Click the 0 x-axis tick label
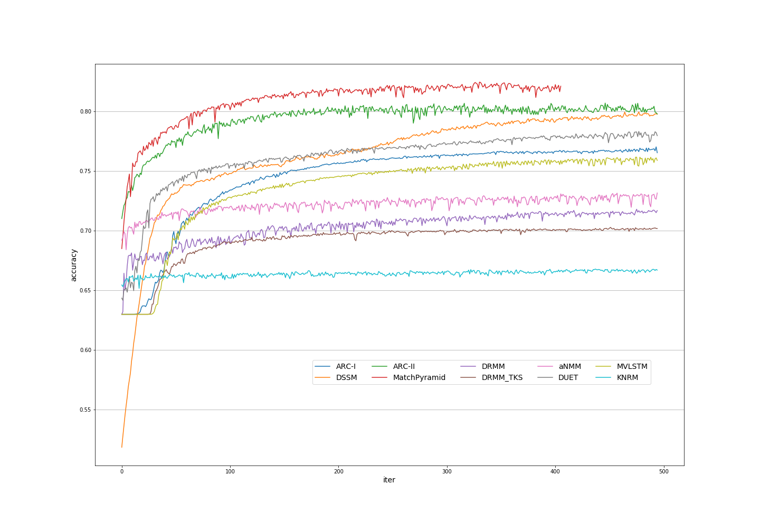This screenshot has height=532, width=760. pyautogui.click(x=122, y=471)
